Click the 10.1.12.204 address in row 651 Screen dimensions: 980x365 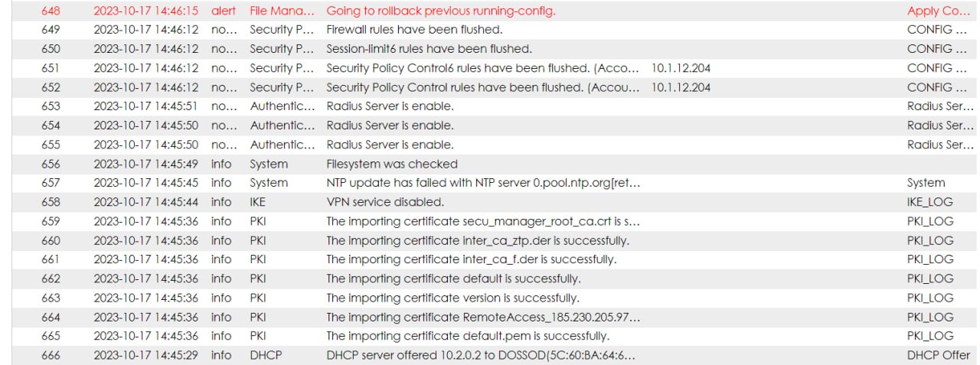(681, 68)
